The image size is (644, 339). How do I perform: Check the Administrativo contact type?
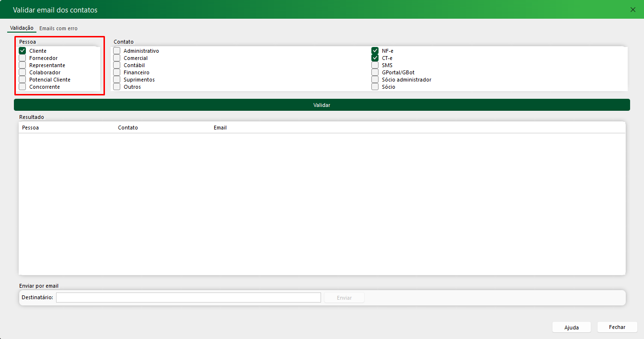tap(117, 51)
